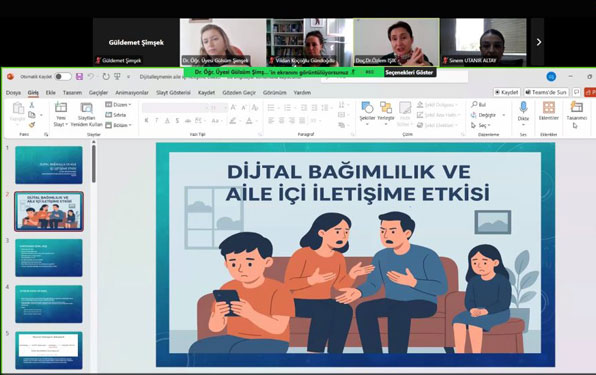
Task: Click the slide panel vertical scrollbar
Action: coord(94,163)
